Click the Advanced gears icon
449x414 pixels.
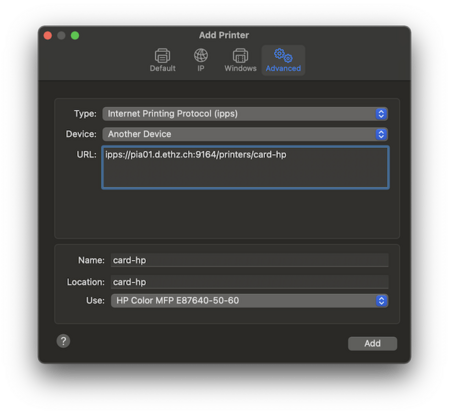(283, 55)
